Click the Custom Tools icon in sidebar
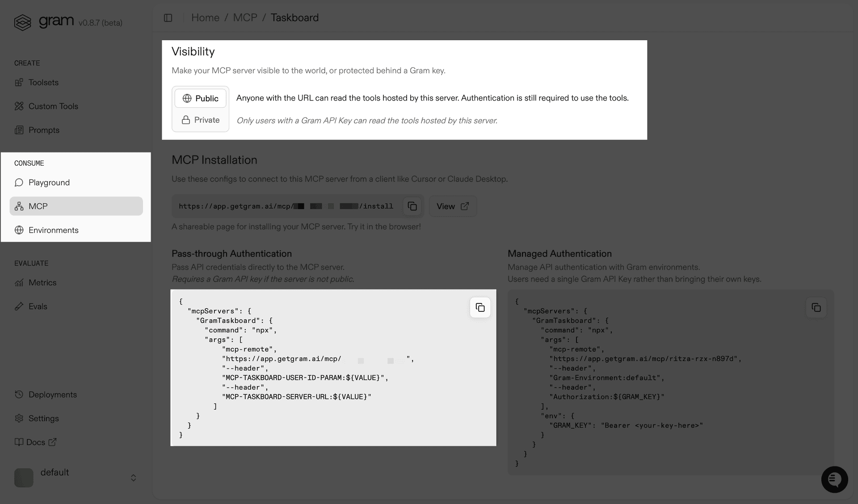Viewport: 858px width, 504px height. (19, 106)
